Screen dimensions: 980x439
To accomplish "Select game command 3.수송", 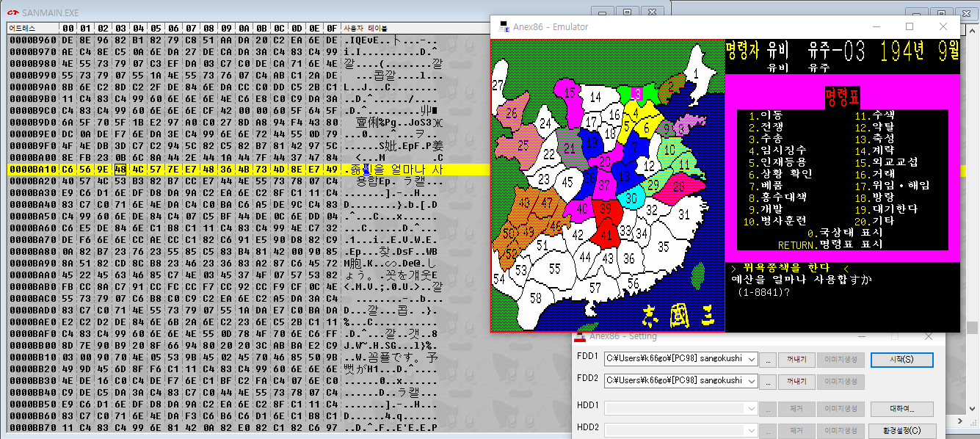I will click(x=766, y=139).
